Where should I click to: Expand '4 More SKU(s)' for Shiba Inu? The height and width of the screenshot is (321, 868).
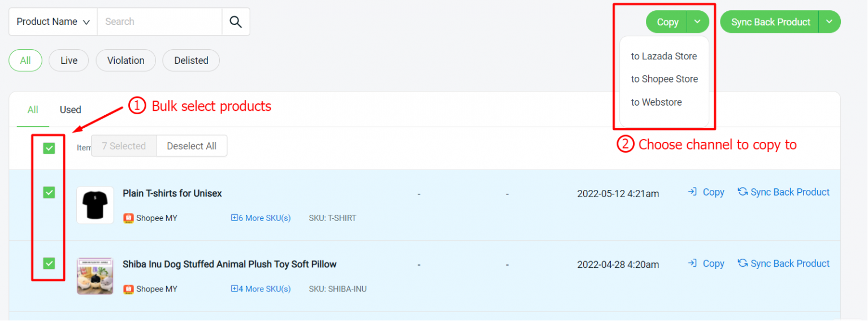coord(261,289)
